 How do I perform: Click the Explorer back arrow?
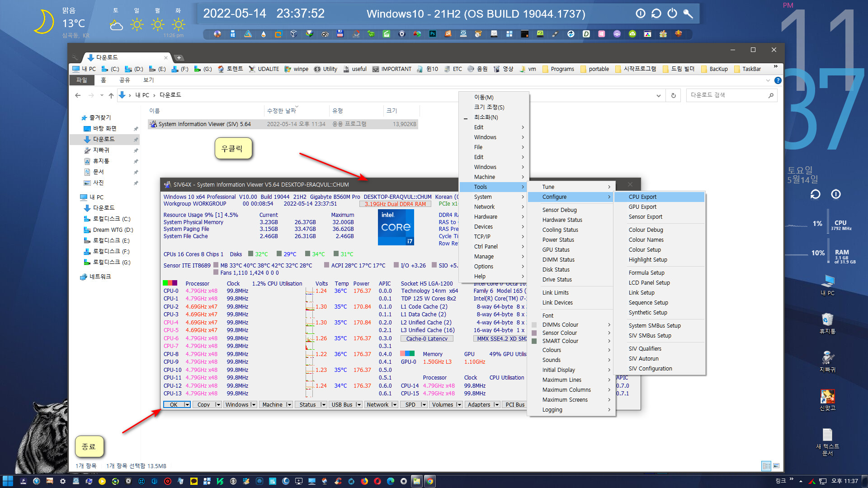[78, 95]
